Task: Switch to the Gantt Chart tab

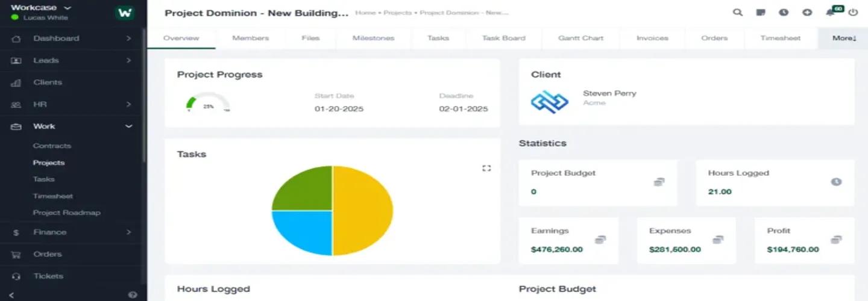Action: click(580, 38)
